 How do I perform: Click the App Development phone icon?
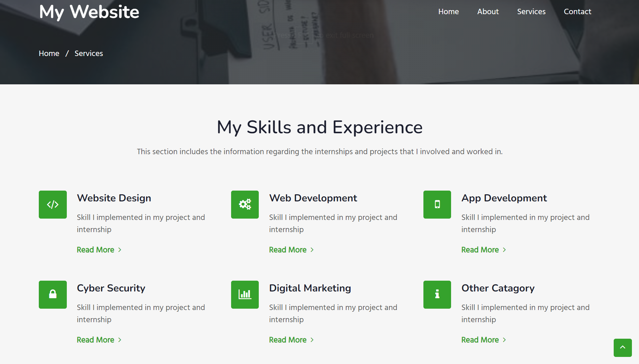(437, 204)
